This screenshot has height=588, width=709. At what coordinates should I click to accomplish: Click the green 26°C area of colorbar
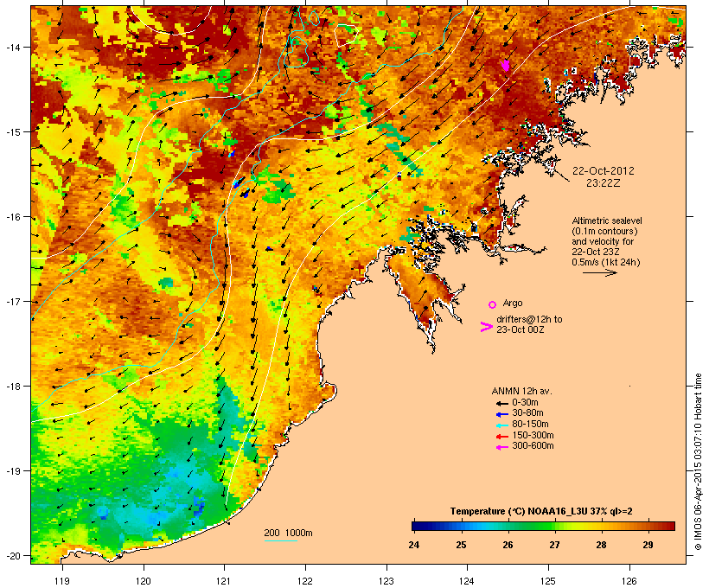click(508, 526)
